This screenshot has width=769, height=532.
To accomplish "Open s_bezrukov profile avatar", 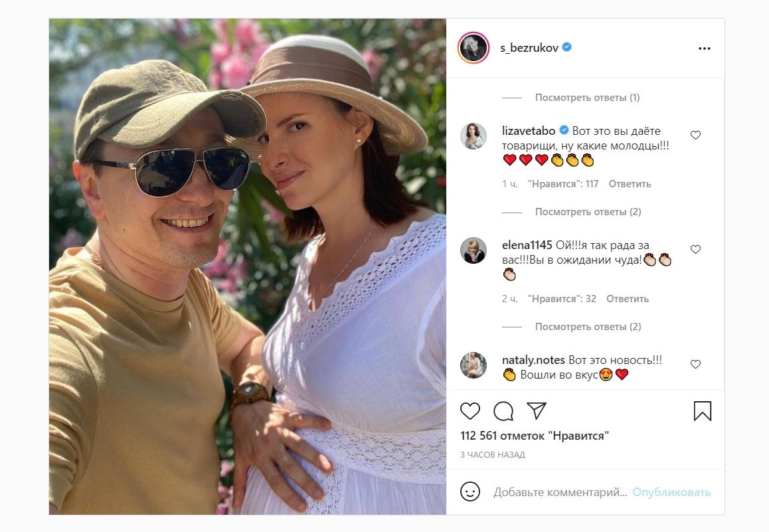I will click(x=473, y=48).
